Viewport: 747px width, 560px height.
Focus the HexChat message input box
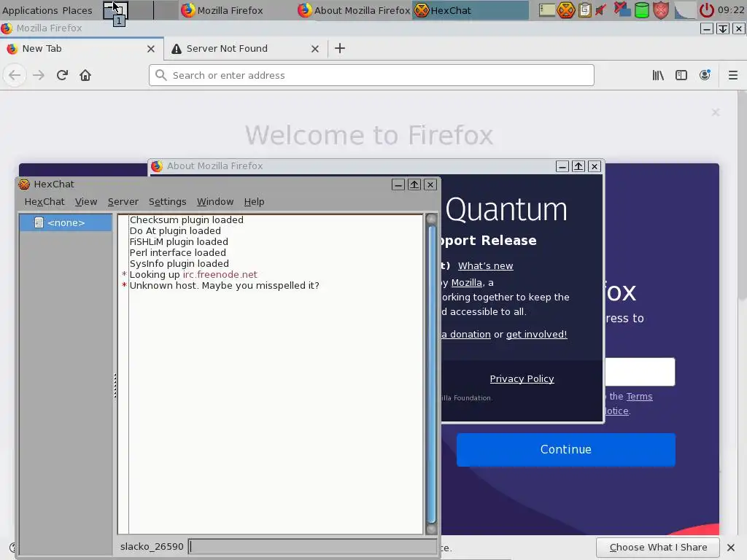coord(312,546)
